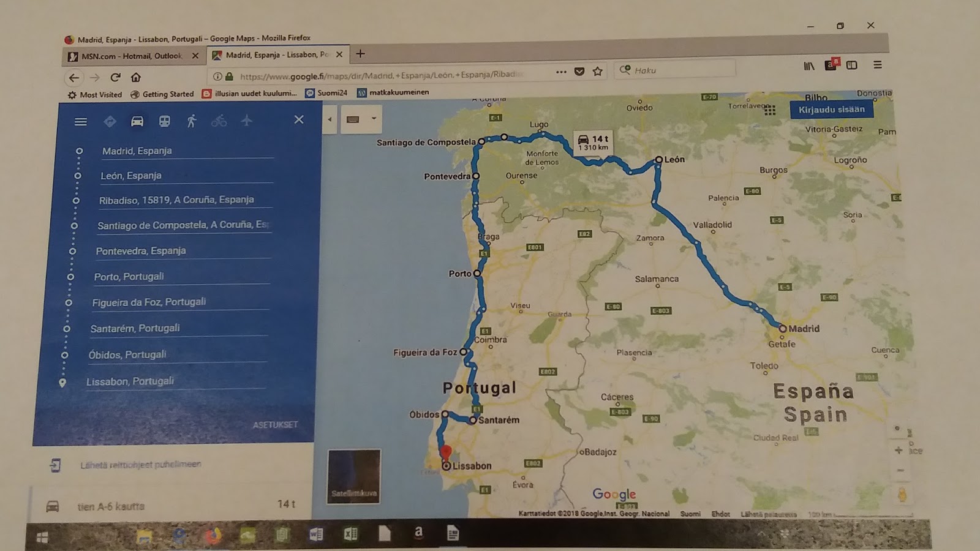
Task: Open Windows Start menu
Action: tap(42, 538)
